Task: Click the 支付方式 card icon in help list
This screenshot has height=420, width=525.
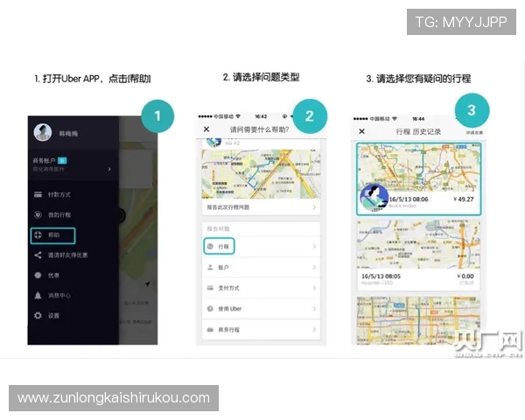Action: 210,288
